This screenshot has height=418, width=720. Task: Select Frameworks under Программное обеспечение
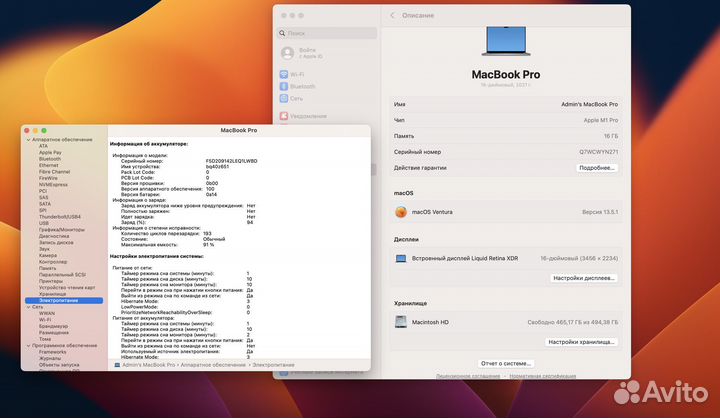52,352
